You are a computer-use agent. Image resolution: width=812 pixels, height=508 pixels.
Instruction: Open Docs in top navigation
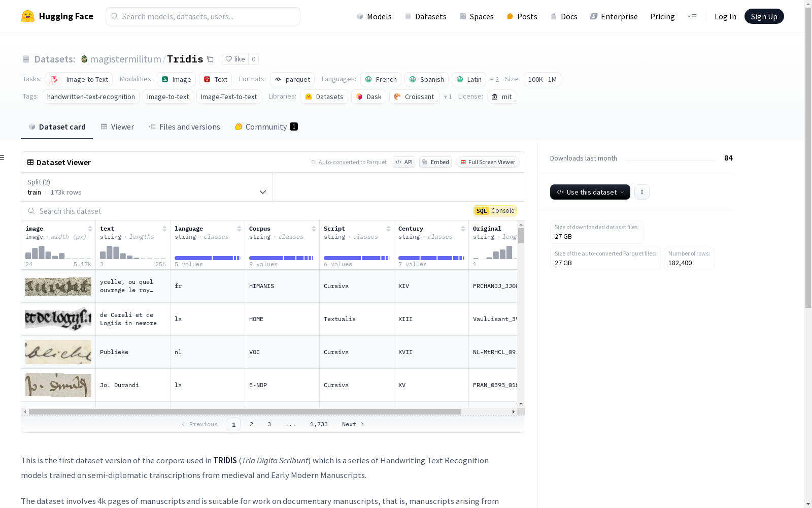[x=564, y=16]
